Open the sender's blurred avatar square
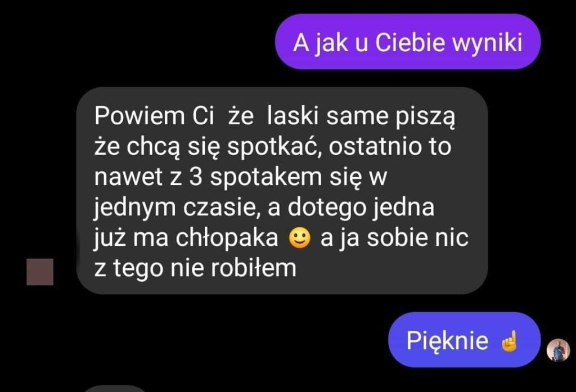 coord(40,272)
